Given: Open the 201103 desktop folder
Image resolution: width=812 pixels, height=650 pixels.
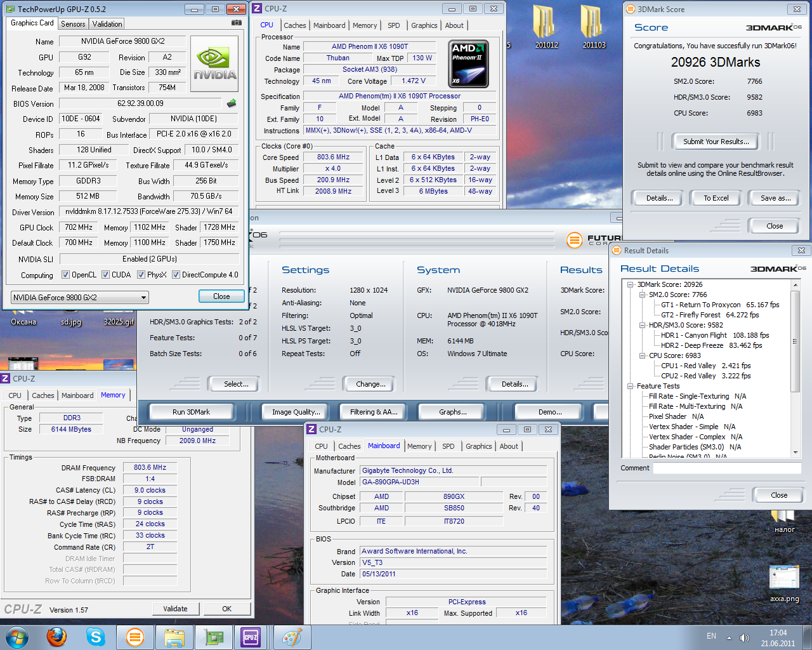Looking at the screenshot, I should coord(594,26).
